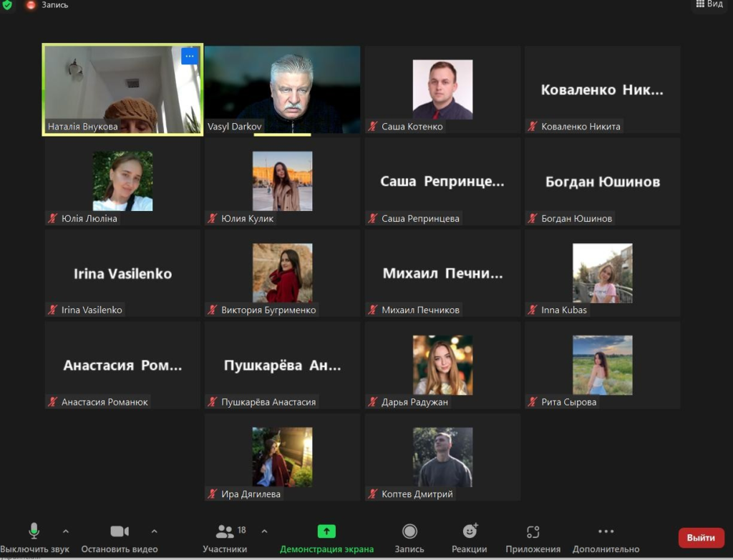Click the muted mic icon beside Пушкарёва Анастасия
This screenshot has width=733, height=560.
click(212, 402)
